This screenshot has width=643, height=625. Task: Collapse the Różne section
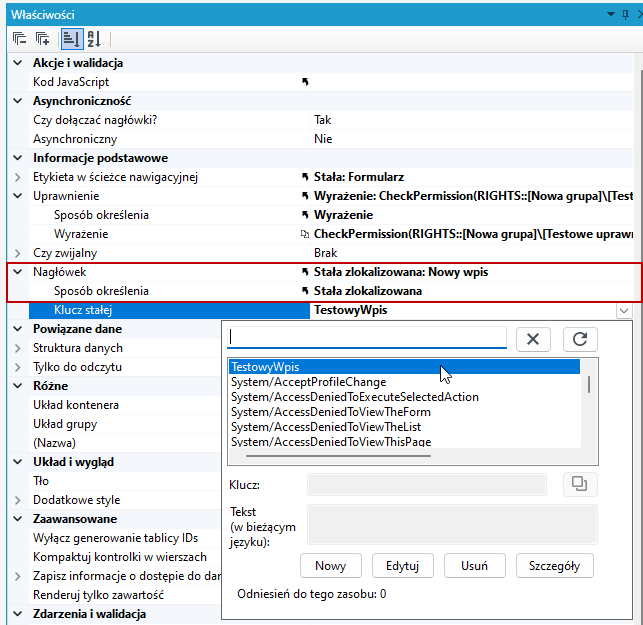[18, 386]
